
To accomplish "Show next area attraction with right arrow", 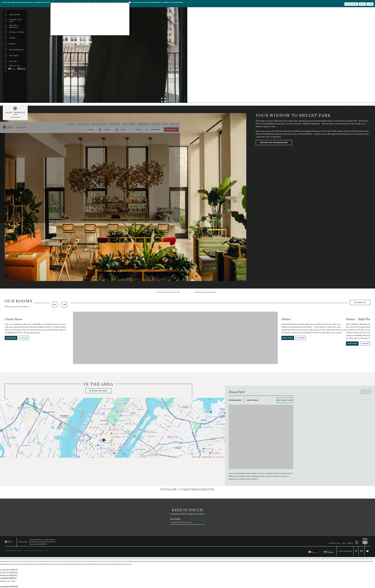I will click(x=369, y=392).
